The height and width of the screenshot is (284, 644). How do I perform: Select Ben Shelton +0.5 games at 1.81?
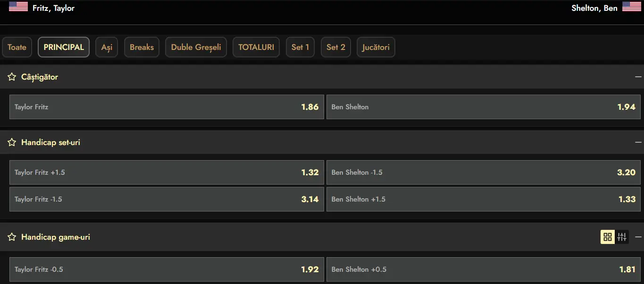tap(484, 269)
